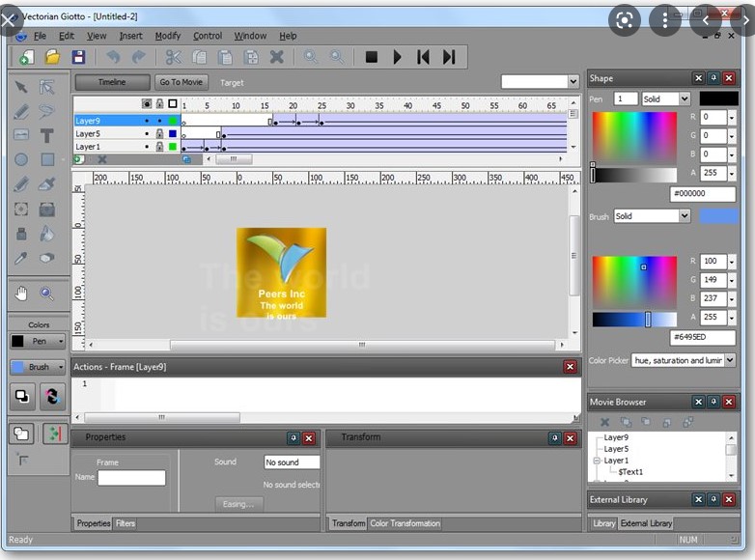Open the Control menu
The image size is (755, 560).
coord(208,36)
